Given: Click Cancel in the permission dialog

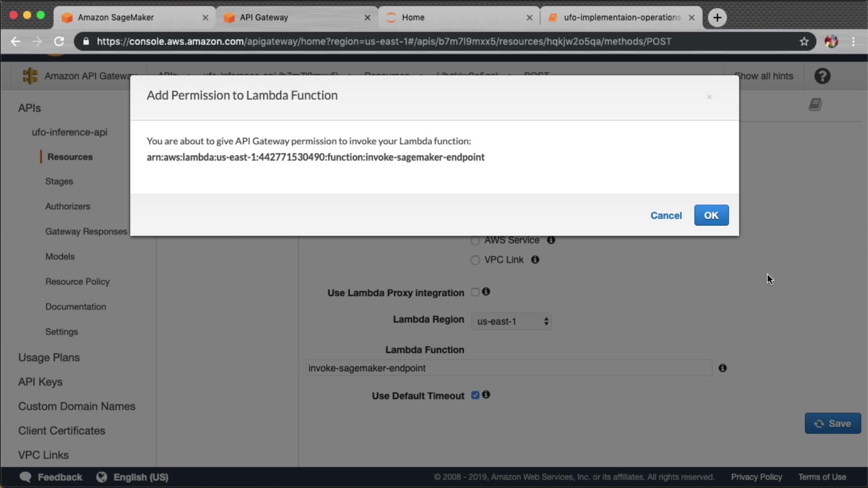Looking at the screenshot, I should 665,216.
